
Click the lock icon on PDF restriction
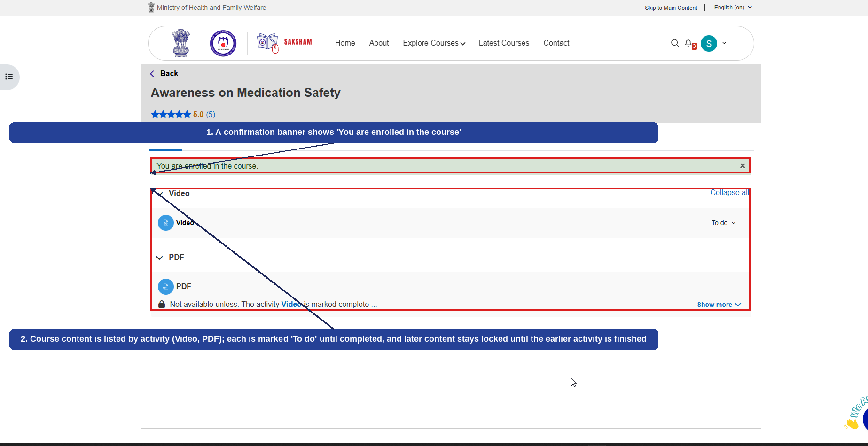pyautogui.click(x=162, y=304)
